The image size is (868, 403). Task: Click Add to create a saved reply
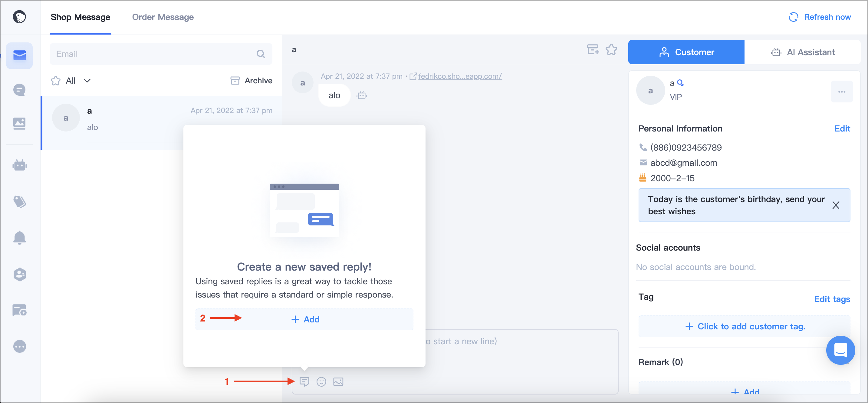[304, 319]
